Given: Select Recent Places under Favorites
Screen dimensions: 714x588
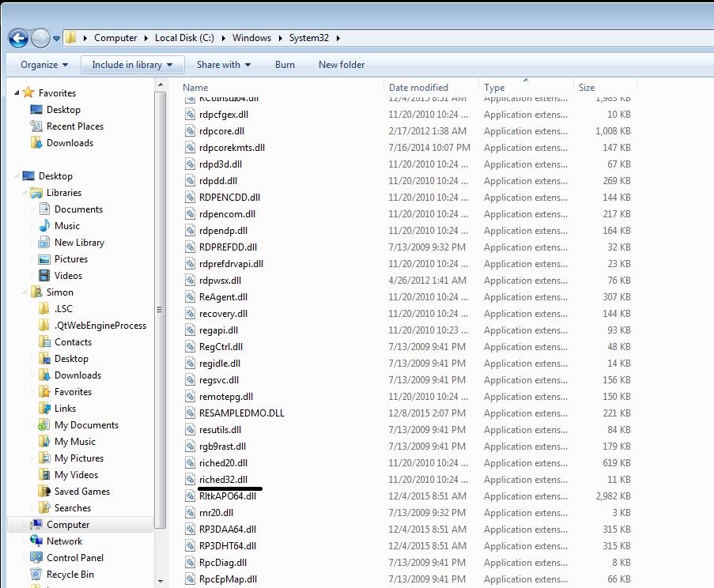Looking at the screenshot, I should pos(74,126).
